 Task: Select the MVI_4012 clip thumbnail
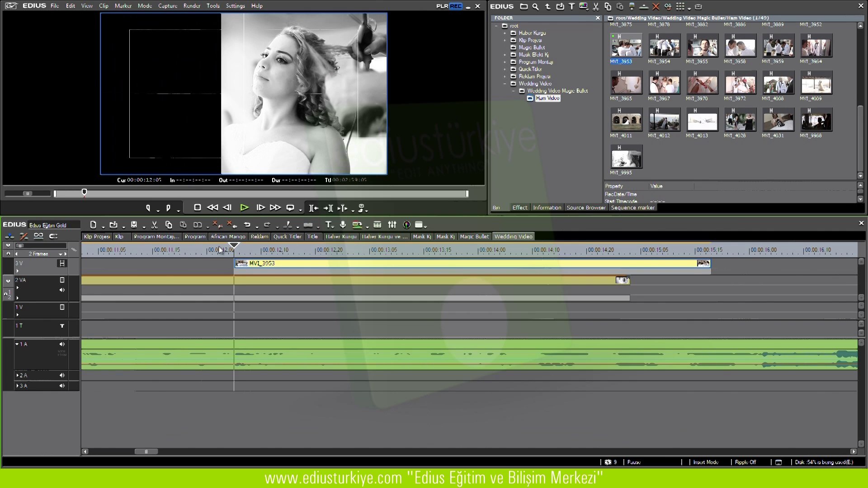pyautogui.click(x=664, y=121)
